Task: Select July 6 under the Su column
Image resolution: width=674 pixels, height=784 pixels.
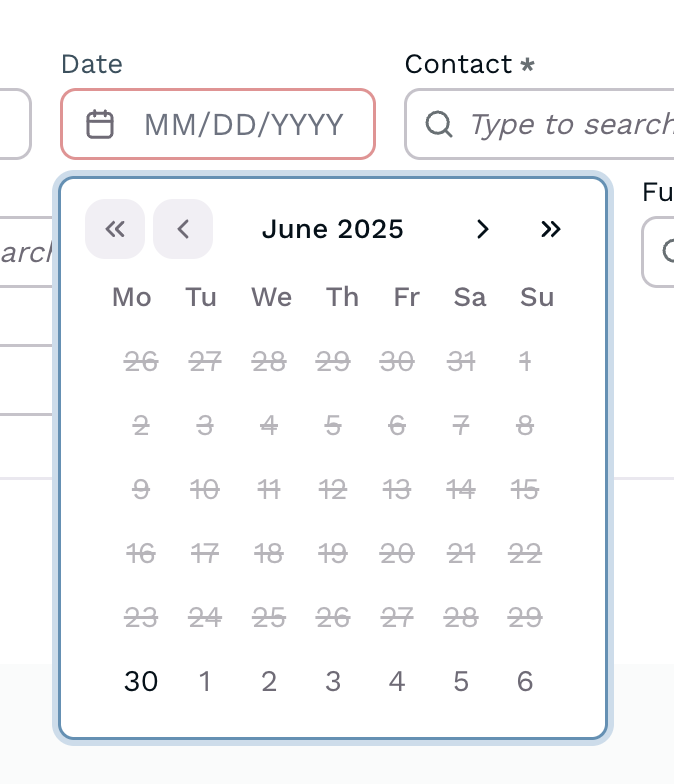Action: (x=525, y=682)
